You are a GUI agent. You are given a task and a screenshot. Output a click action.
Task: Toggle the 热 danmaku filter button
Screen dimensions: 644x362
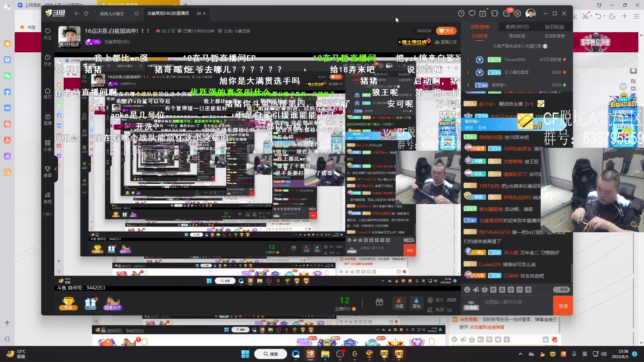click(x=520, y=290)
